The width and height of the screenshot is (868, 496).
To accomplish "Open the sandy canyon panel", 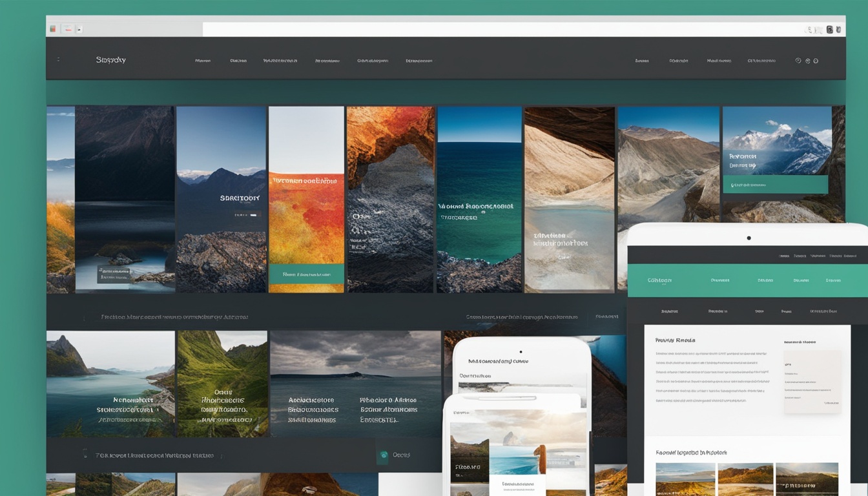I will 570,200.
